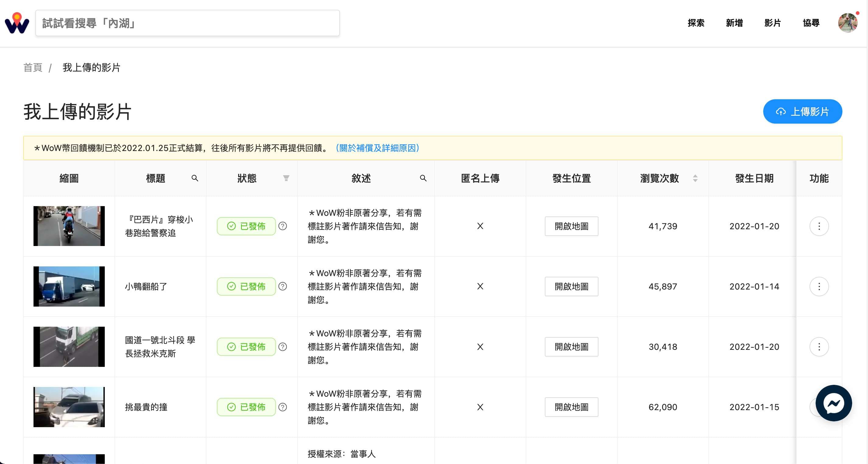Open the 挑最貴的撞 video thumbnail

(69, 407)
